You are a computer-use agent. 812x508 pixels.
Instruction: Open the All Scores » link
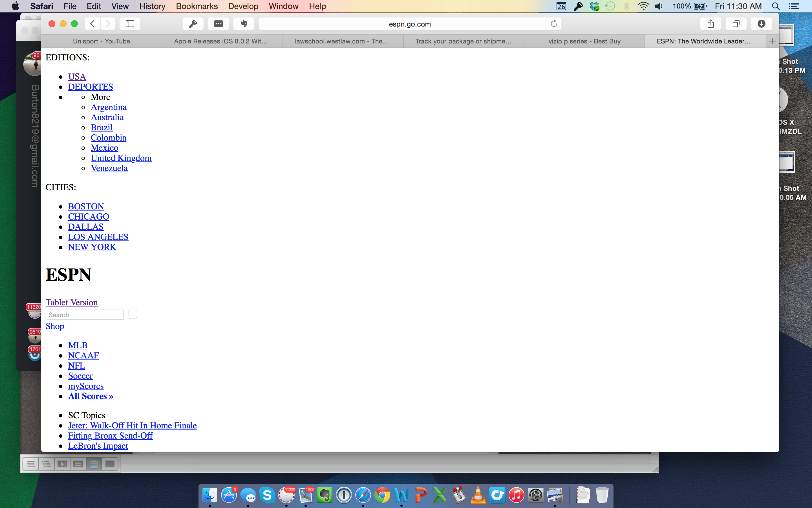pos(91,396)
